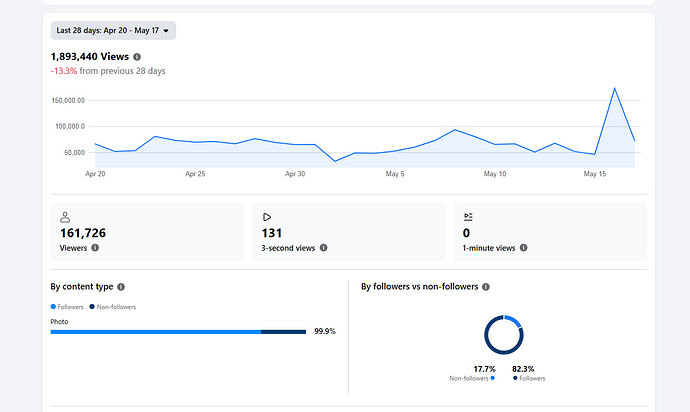Viewport: 690px width, 412px height.
Task: Click the Apr 20 axis label
Action: 95,174
